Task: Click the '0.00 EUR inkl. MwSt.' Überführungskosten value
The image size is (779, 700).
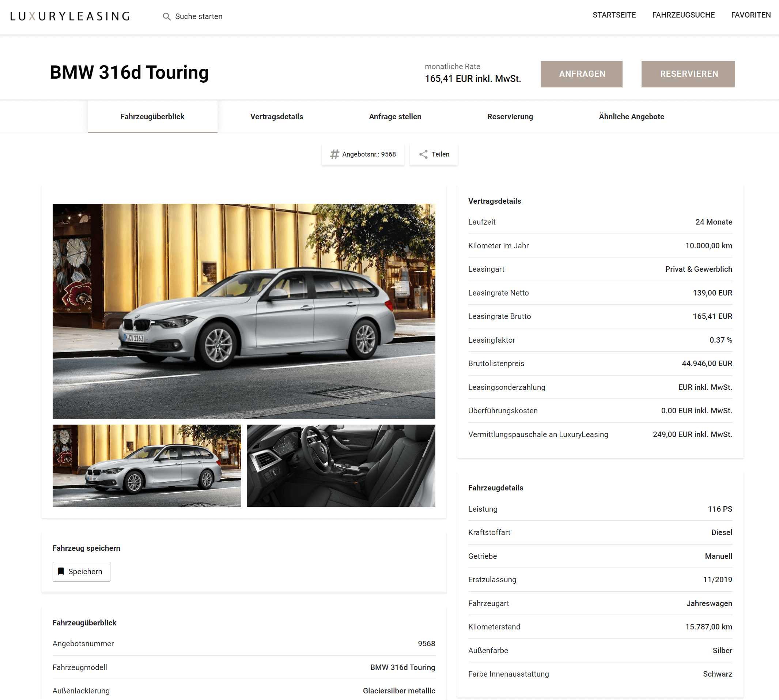Action: point(696,411)
